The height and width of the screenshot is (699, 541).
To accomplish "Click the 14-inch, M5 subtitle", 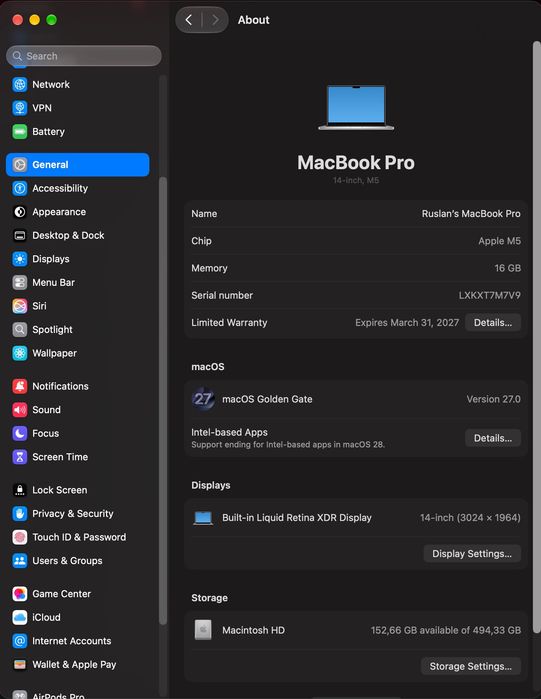I will point(356,180).
